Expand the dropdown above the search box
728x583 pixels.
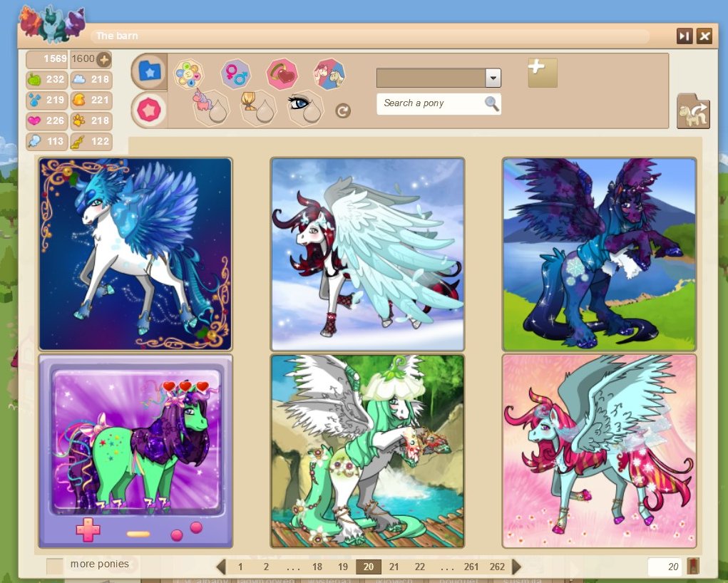(493, 78)
